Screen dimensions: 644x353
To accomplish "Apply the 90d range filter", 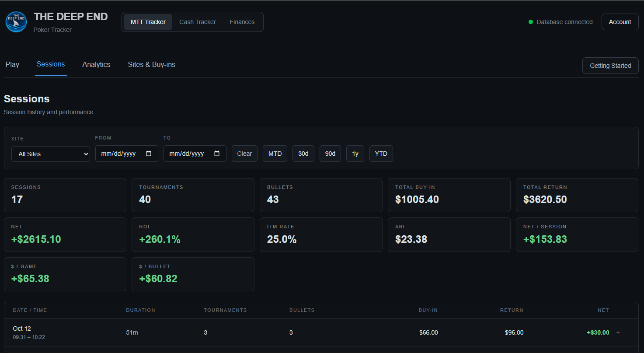I will 331,154.
